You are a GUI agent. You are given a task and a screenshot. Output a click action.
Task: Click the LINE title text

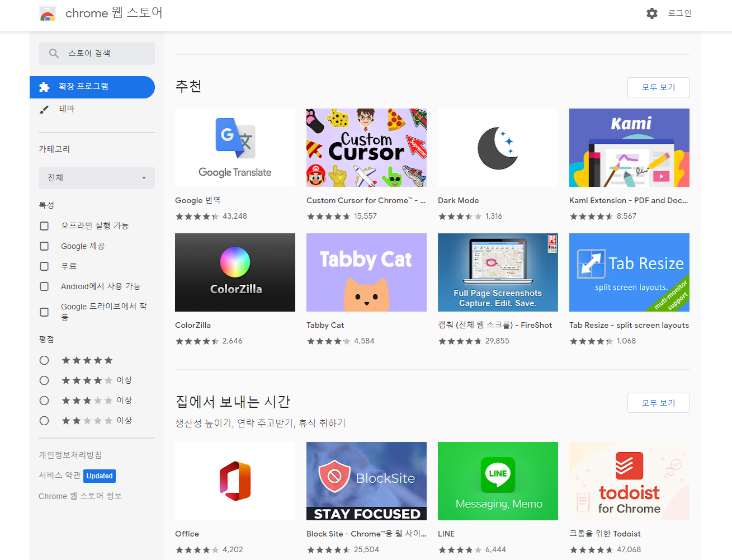click(446, 534)
